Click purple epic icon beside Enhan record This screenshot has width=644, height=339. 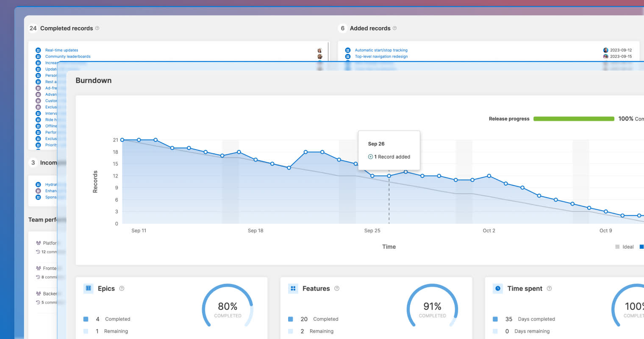(38, 191)
